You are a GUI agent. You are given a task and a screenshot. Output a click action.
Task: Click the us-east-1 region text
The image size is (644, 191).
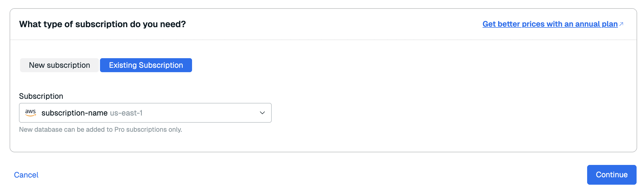pyautogui.click(x=126, y=113)
